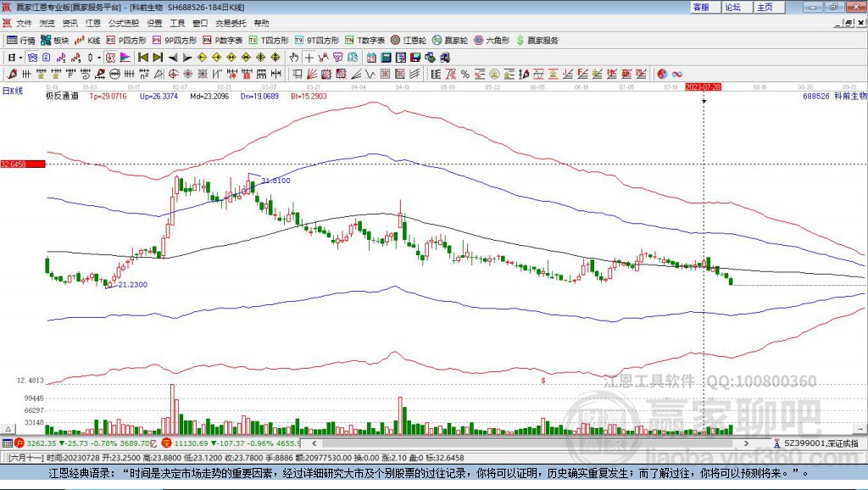Toggle the crosshair cursor tool
This screenshot has height=490, width=868.
click(x=309, y=58)
